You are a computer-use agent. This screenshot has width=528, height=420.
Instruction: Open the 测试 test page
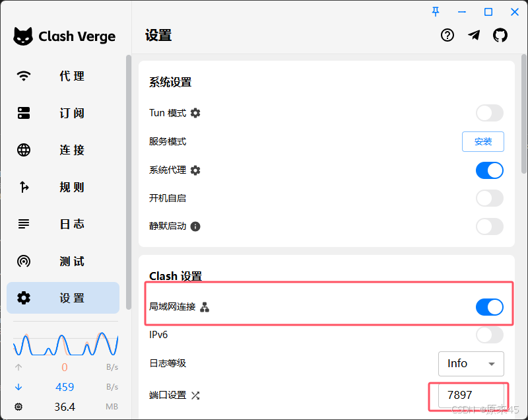[x=63, y=261]
